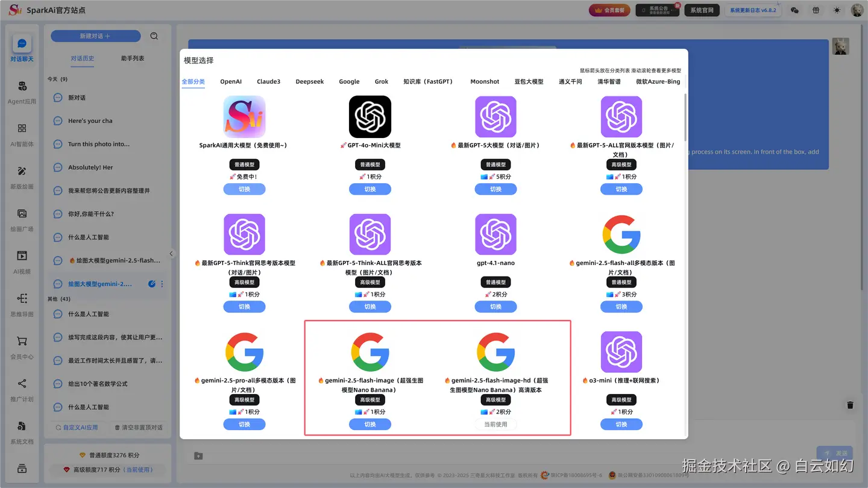The image size is (868, 488).
Task: Open conversation '给出10个著名数学公式'
Action: (x=107, y=384)
